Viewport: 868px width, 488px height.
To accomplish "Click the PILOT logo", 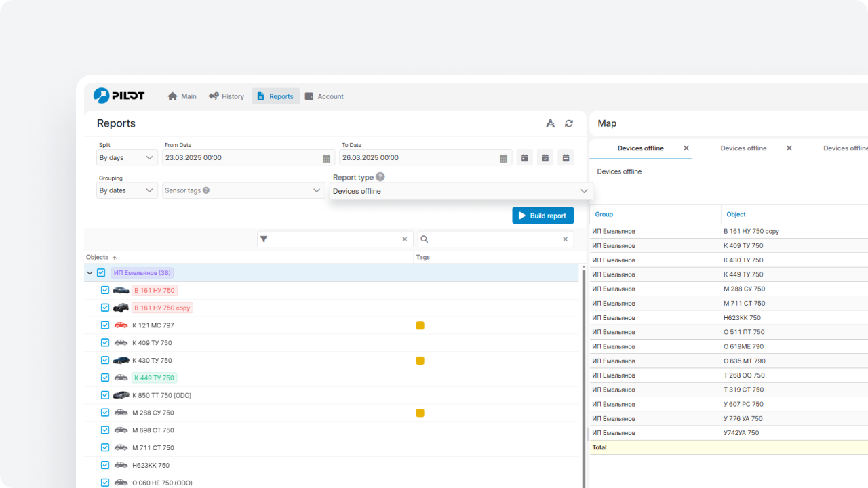I will 119,96.
